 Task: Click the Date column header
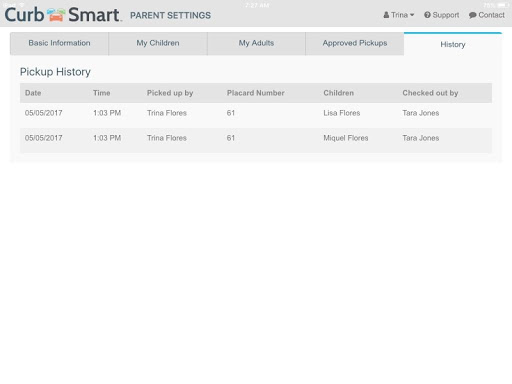coord(33,93)
